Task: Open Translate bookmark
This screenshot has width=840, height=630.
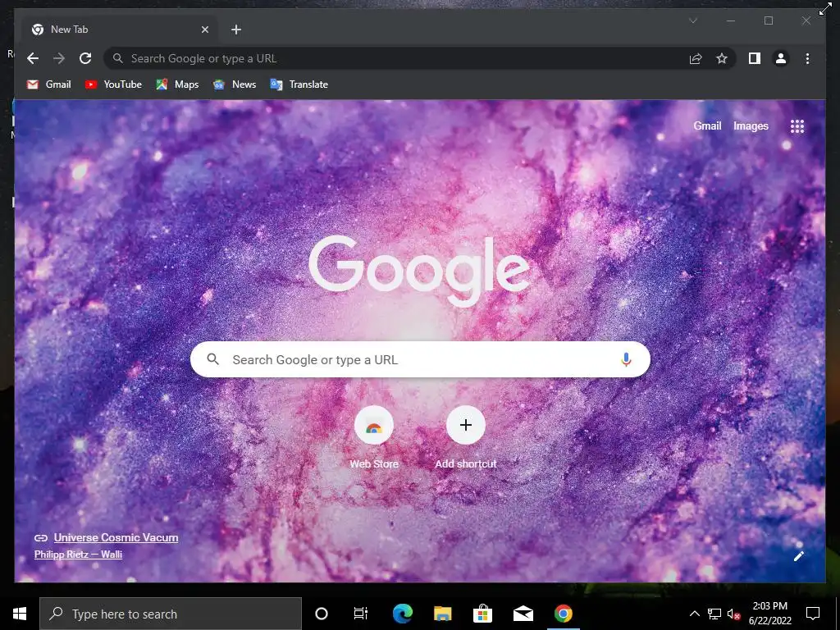Action: pyautogui.click(x=299, y=84)
